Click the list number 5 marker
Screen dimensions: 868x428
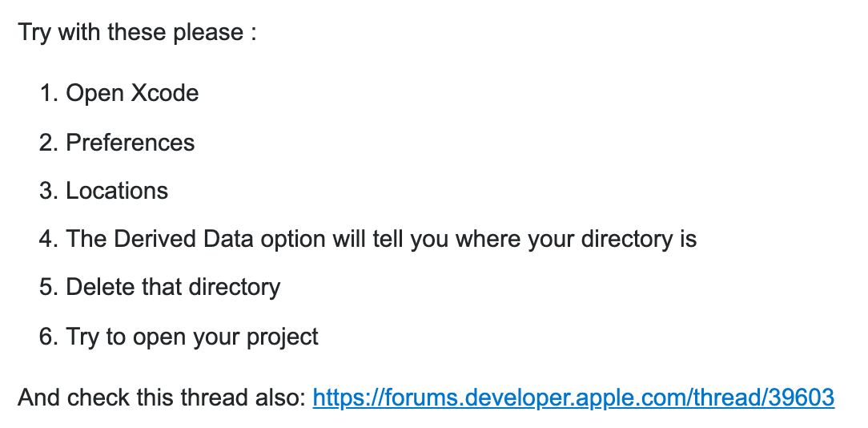tap(50, 287)
